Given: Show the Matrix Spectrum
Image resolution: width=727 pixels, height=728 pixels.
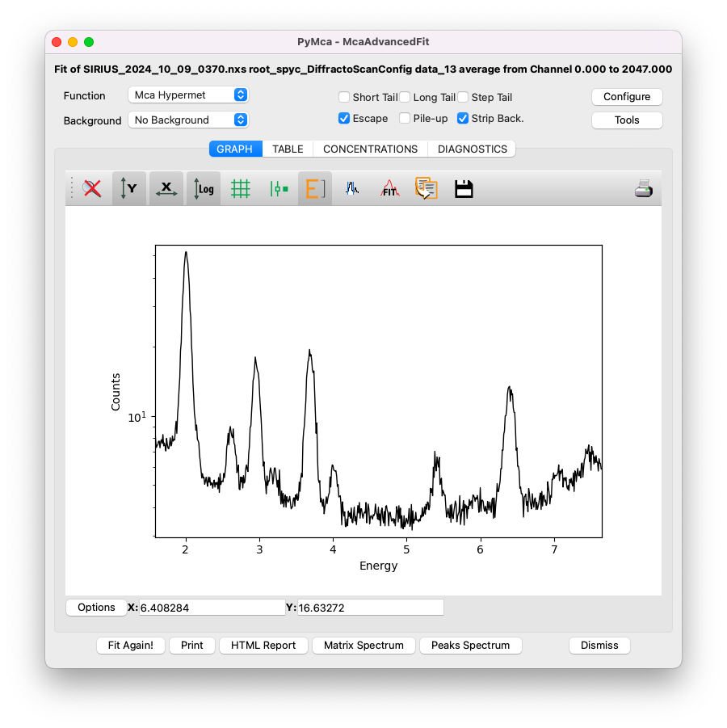Looking at the screenshot, I should tap(363, 646).
